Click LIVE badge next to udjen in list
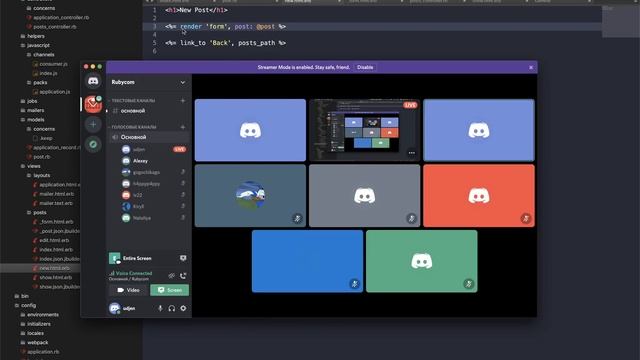 click(x=179, y=149)
